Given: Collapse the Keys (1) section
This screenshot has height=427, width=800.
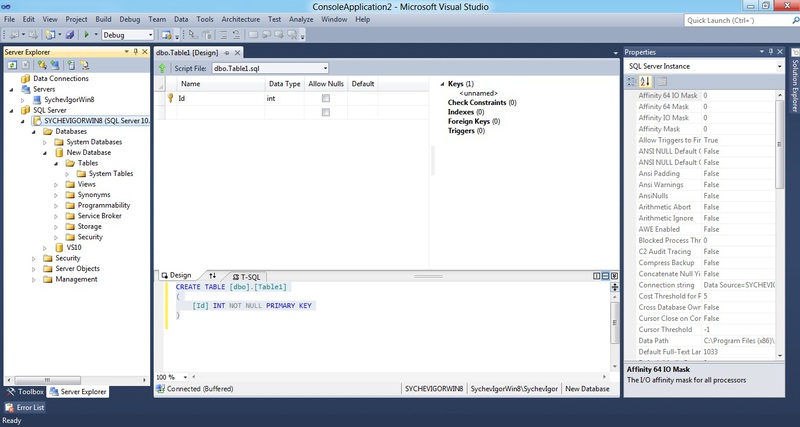Looking at the screenshot, I should 442,84.
